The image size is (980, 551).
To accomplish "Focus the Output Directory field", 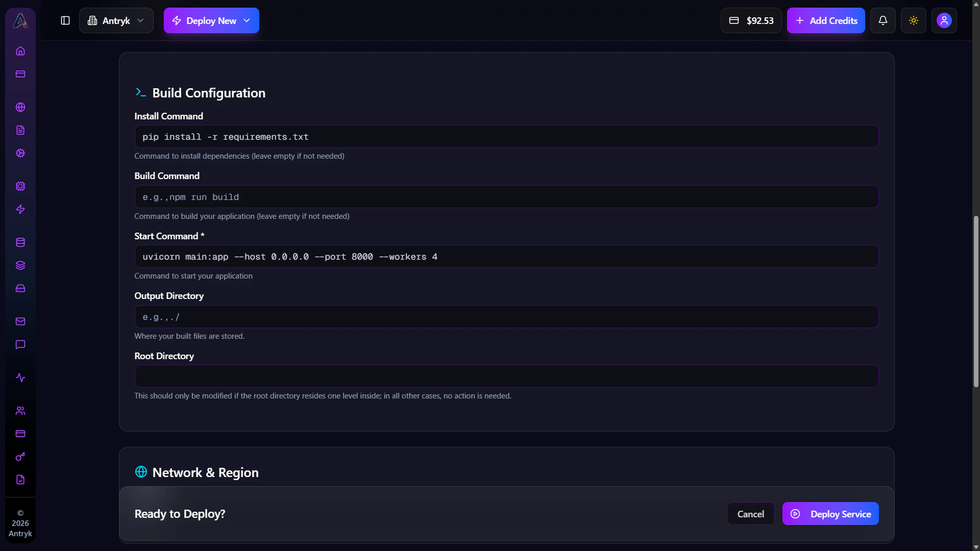I will (x=506, y=317).
